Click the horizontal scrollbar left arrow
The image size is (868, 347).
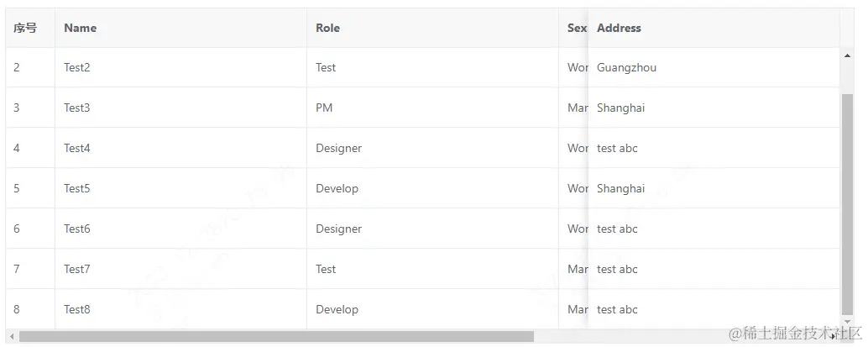pyautogui.click(x=12, y=337)
